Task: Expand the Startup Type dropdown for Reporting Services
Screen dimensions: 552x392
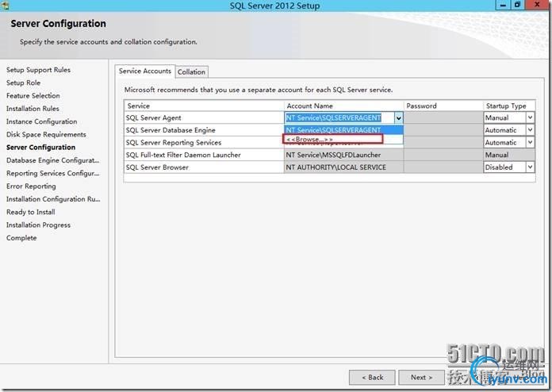Action: pos(530,142)
